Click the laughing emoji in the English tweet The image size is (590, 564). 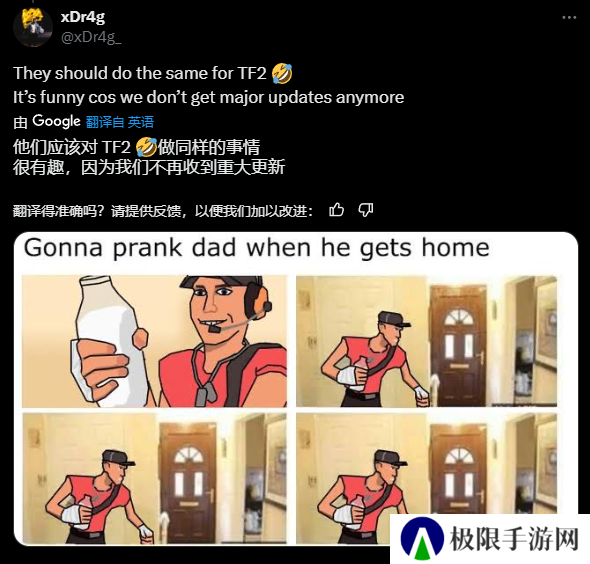(x=282, y=73)
